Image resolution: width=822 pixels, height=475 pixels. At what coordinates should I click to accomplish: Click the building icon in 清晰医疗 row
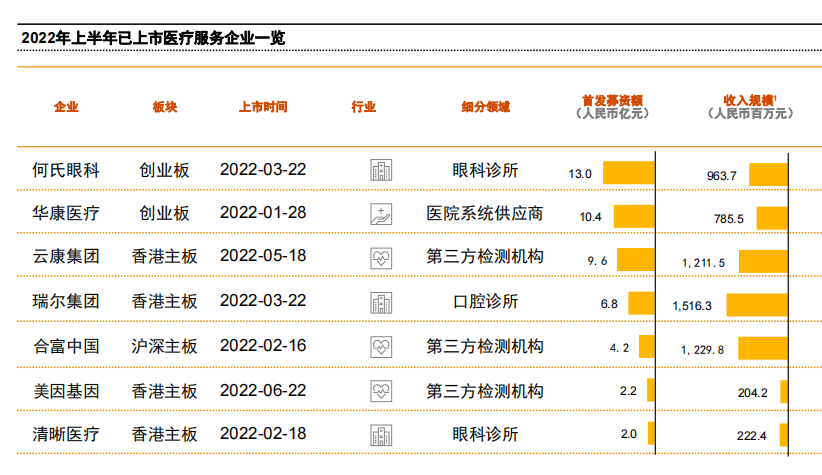(381, 435)
